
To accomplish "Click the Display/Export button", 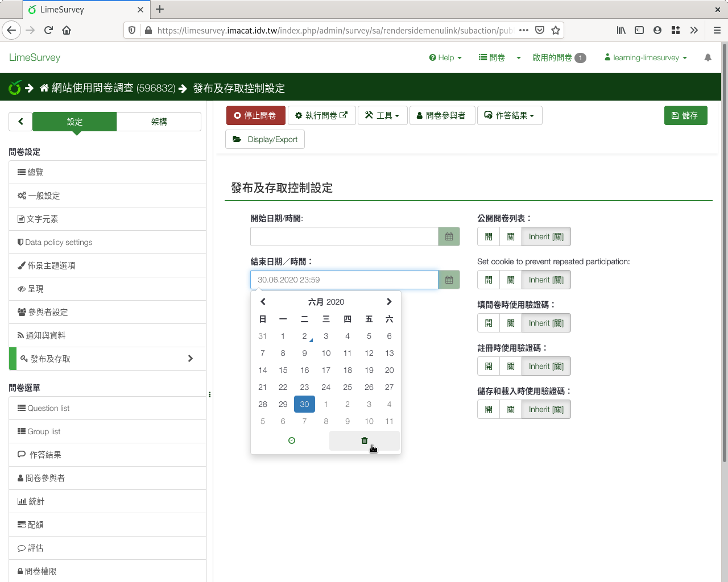I will [265, 139].
